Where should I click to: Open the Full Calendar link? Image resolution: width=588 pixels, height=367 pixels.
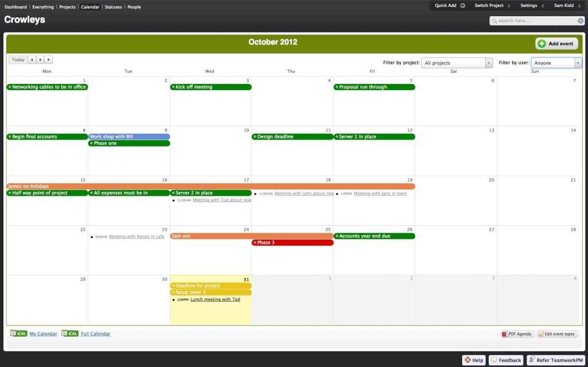[x=96, y=334]
